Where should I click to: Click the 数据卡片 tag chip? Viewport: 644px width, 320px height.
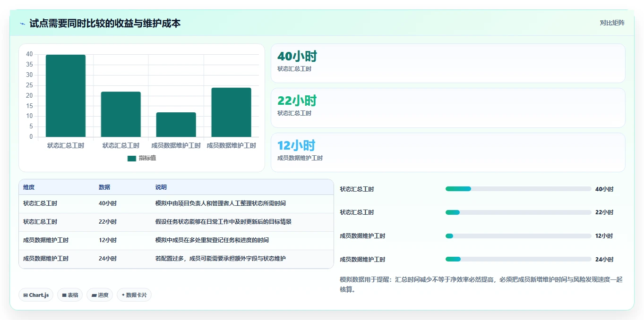134,295
